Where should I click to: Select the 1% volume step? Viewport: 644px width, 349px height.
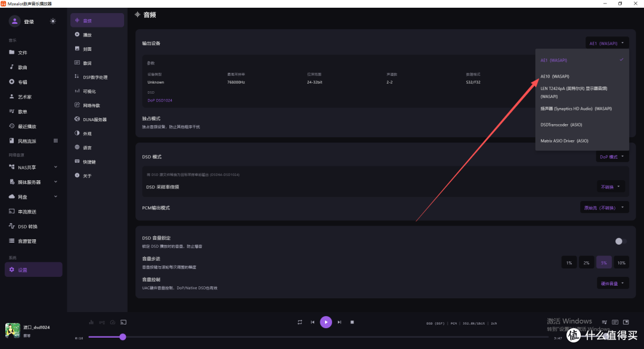point(569,262)
